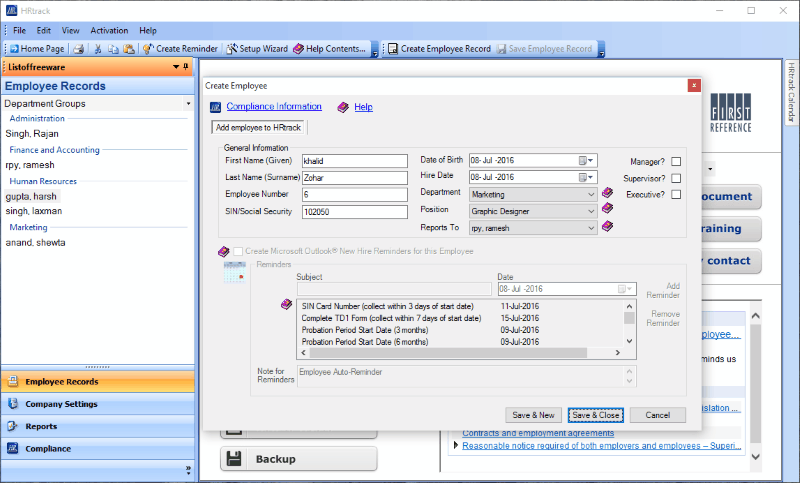Open the Department Groups dropdown
800x483 pixels.
pyautogui.click(x=188, y=104)
